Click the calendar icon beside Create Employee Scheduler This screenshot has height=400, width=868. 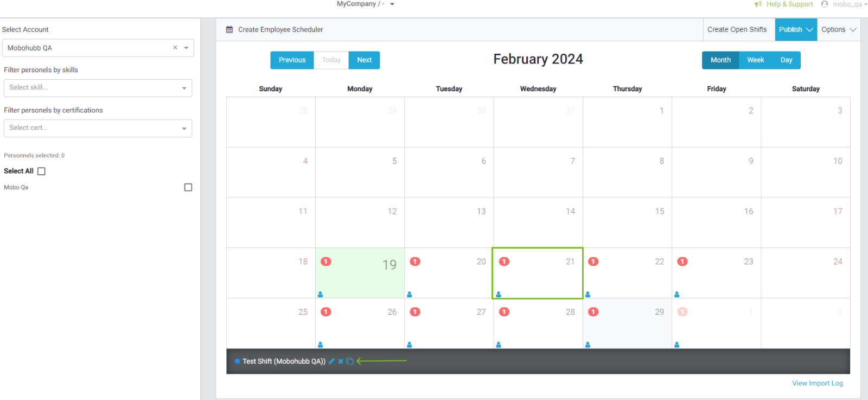pyautogui.click(x=229, y=29)
